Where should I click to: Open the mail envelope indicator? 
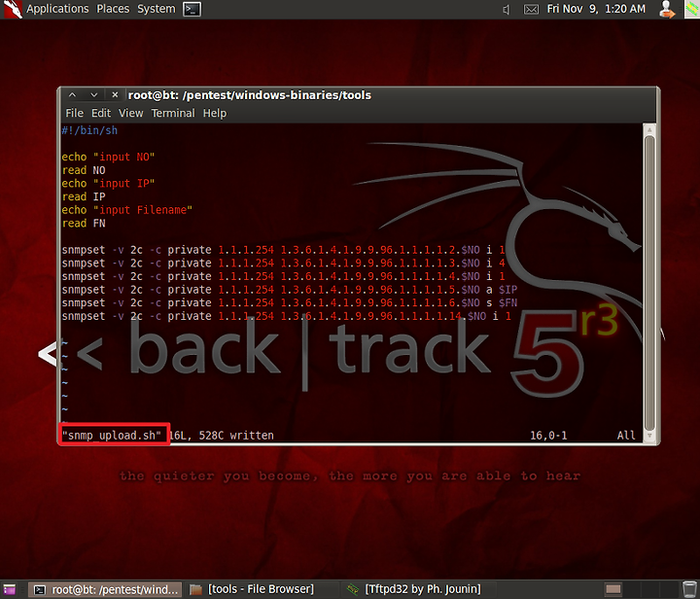coord(531,10)
